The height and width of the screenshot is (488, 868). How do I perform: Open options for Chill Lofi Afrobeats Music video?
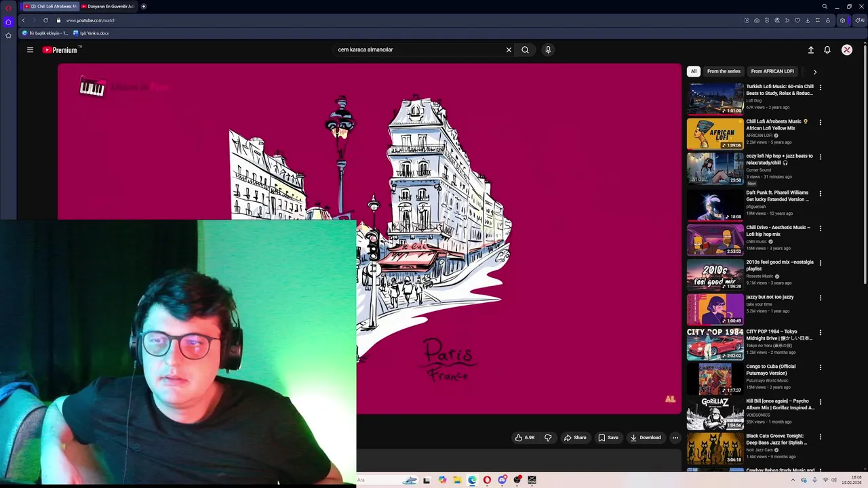820,123
